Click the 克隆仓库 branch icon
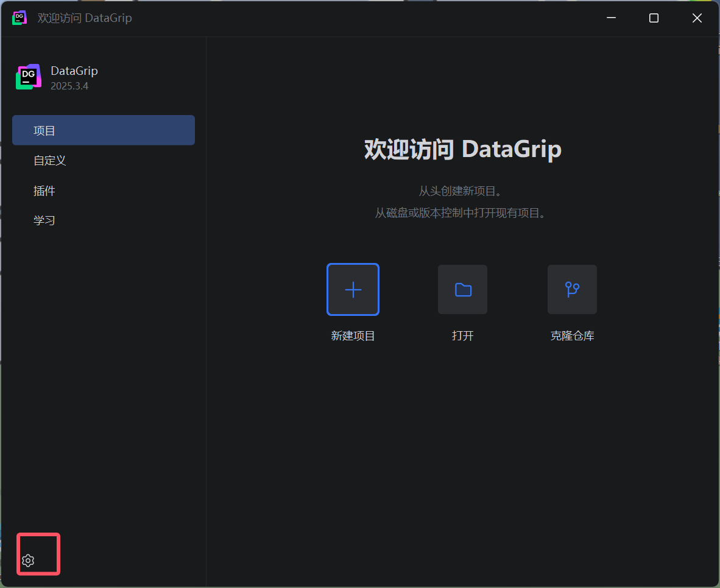 (x=572, y=289)
